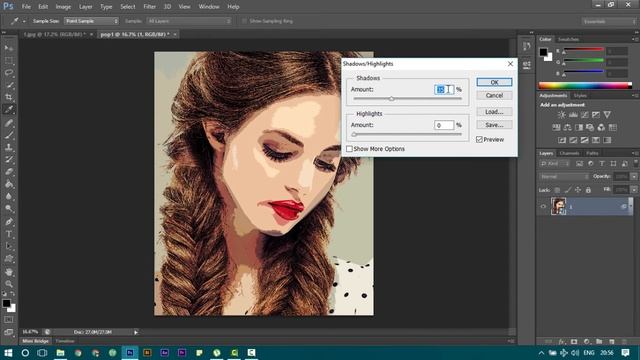Open the status bar info arrow
The height and width of the screenshot is (360, 640).
pos(136,332)
